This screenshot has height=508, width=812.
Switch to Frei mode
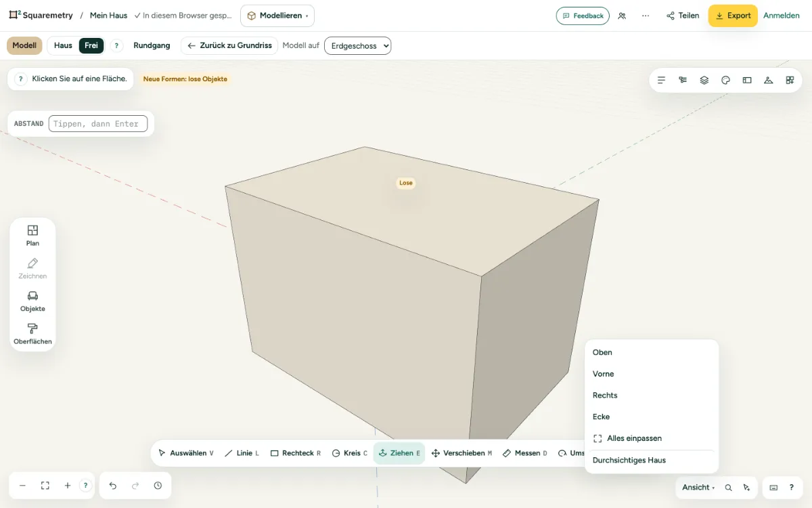[x=91, y=45]
